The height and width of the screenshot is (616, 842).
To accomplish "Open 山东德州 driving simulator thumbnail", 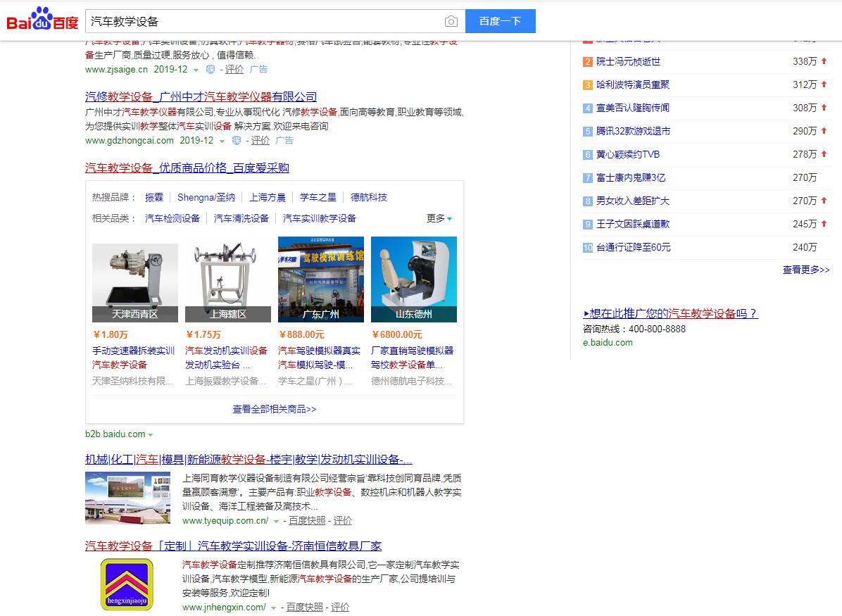I will pos(413,279).
